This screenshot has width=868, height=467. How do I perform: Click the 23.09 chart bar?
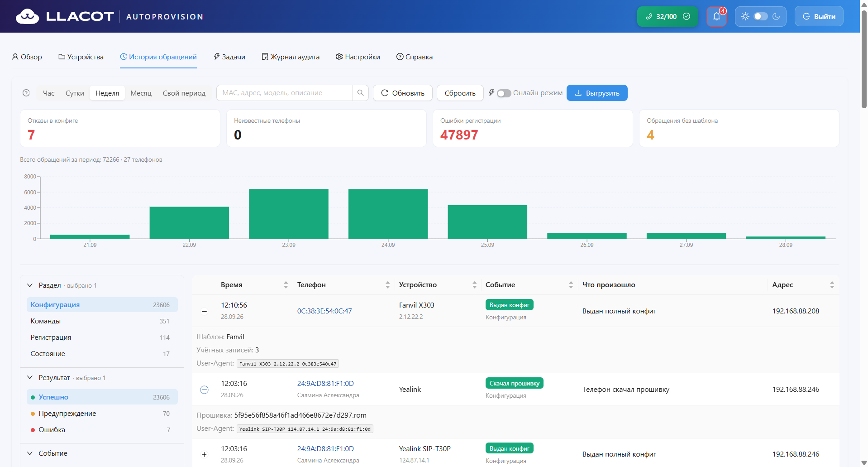289,214
